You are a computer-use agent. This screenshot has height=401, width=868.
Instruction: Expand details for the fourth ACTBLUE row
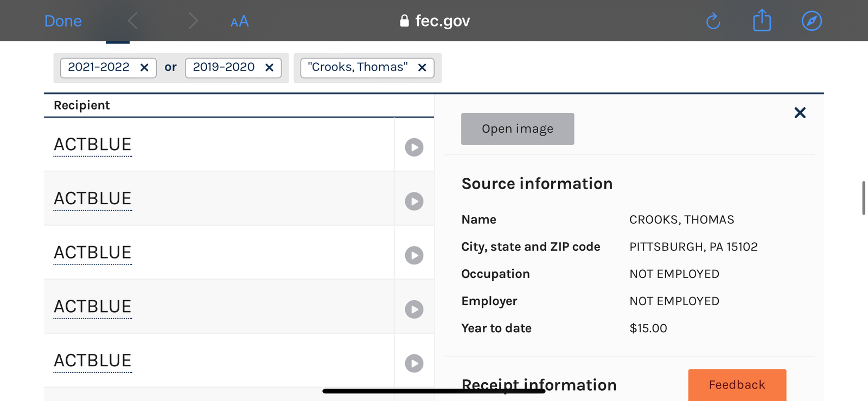(x=414, y=309)
